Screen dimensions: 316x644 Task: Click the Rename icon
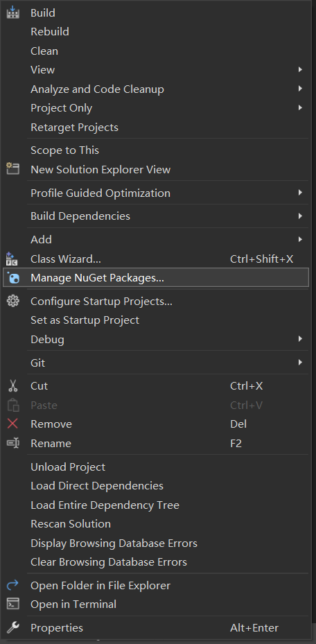pos(13,443)
